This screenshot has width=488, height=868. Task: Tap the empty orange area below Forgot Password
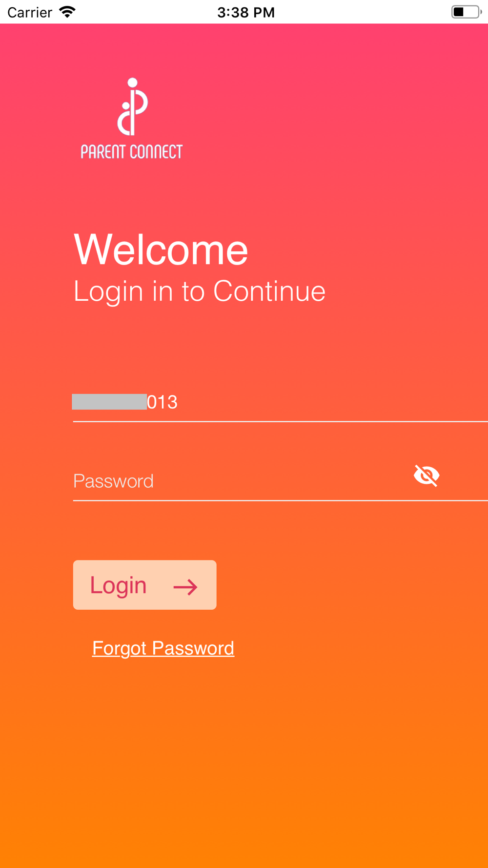[244, 762]
